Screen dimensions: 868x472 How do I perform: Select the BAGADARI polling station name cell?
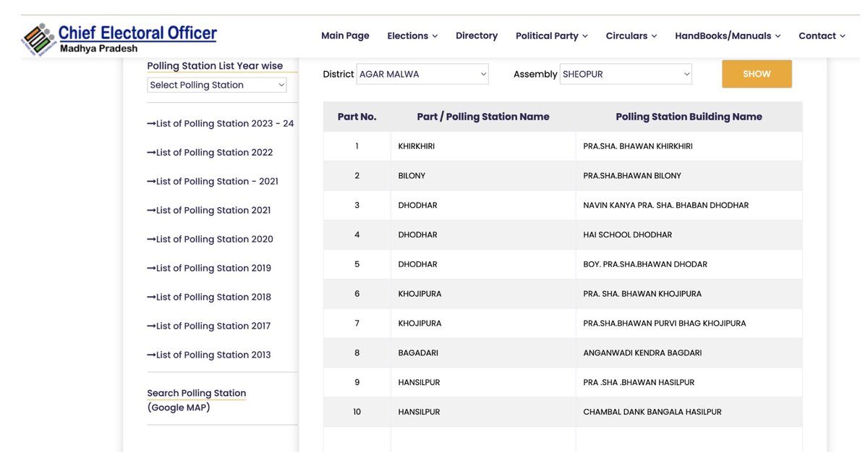483,353
